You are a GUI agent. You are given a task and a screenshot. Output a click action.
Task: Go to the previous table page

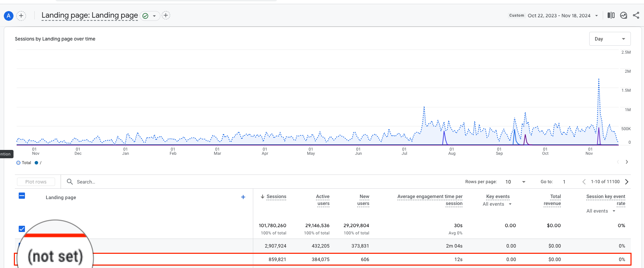click(x=584, y=182)
